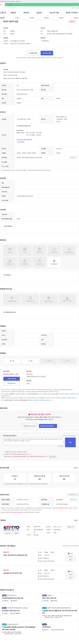Click info icon next to 취업알선기관 알선
The height and width of the screenshot is (644, 79).
point(45,476)
